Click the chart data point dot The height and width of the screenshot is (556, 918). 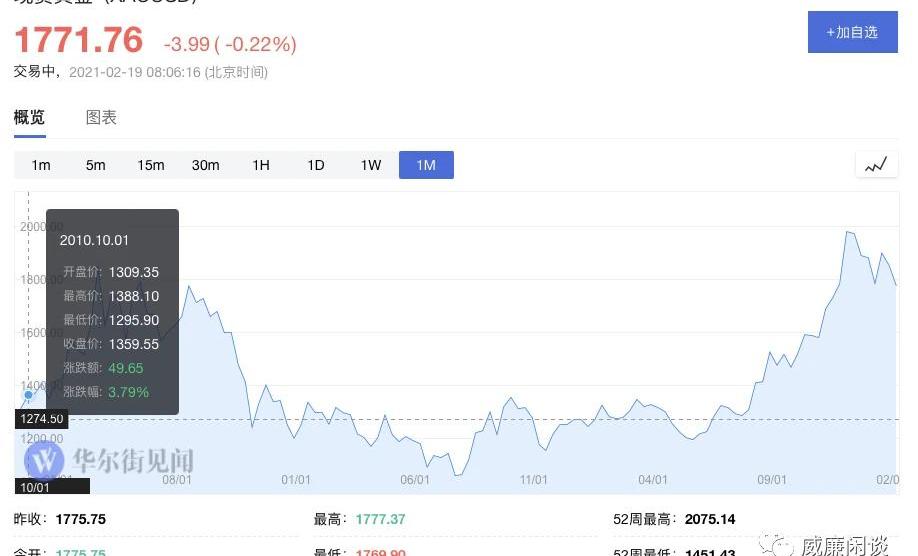pyautogui.click(x=28, y=395)
